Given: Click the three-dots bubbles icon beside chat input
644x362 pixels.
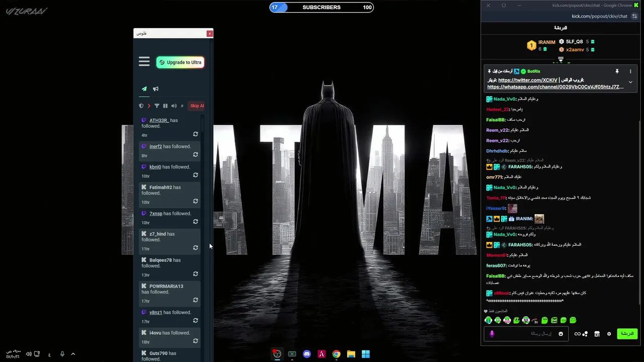Looking at the screenshot, I should pyautogui.click(x=585, y=334).
